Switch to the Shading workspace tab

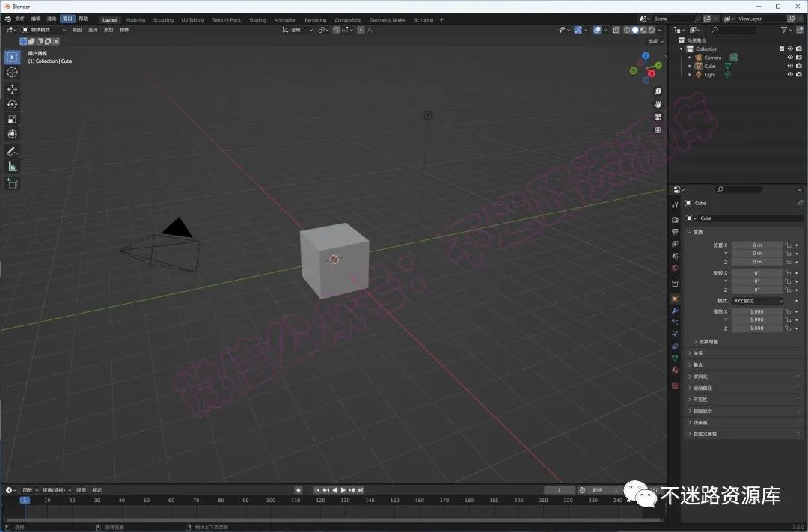pyautogui.click(x=257, y=20)
